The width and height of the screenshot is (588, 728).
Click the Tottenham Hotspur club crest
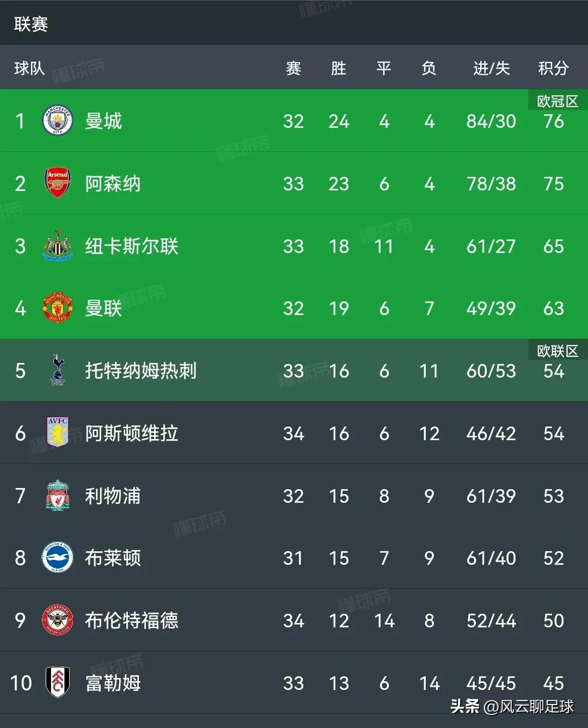pos(58,371)
